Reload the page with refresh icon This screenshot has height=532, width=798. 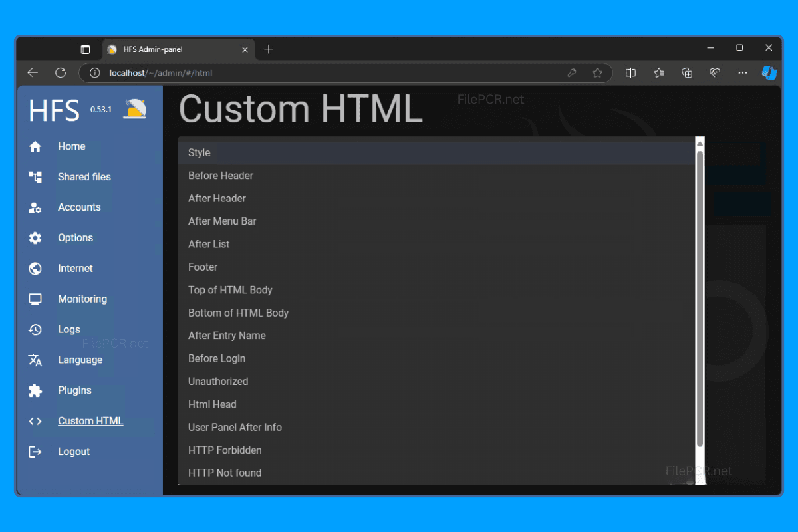click(x=61, y=73)
